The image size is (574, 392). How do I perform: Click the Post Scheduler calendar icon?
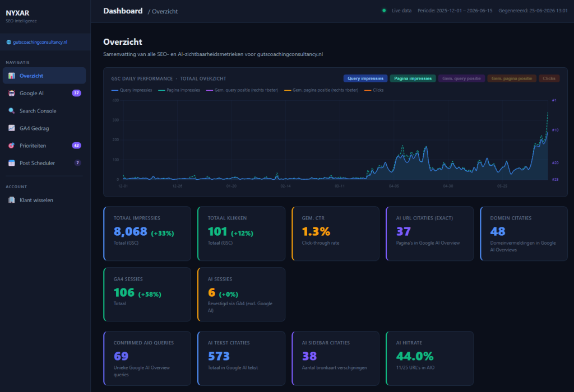(12, 163)
